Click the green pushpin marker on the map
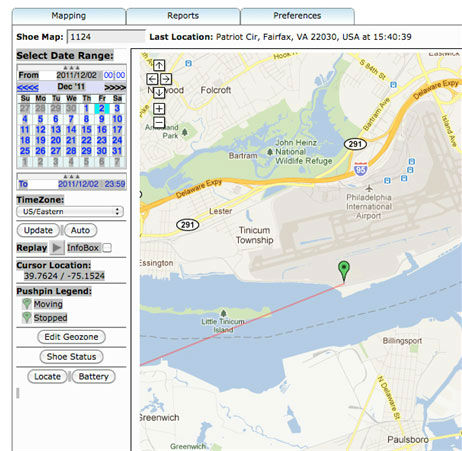462x451 pixels. pos(344,271)
